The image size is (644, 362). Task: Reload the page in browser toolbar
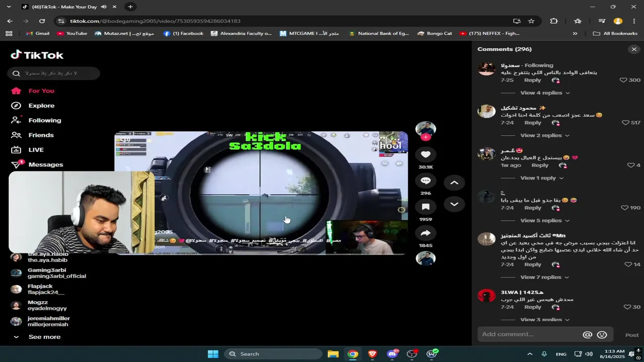[x=42, y=21]
